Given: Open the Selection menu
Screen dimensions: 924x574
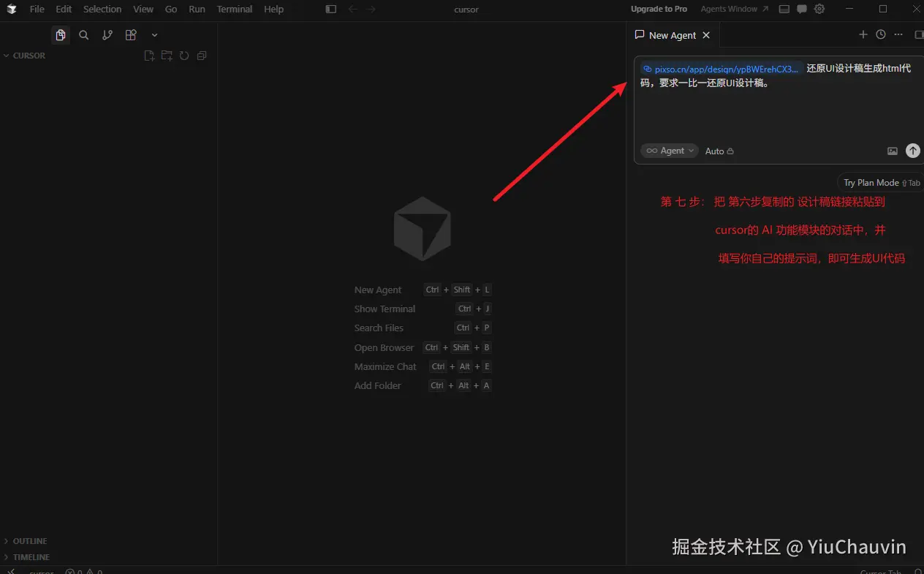Looking at the screenshot, I should [102, 10].
